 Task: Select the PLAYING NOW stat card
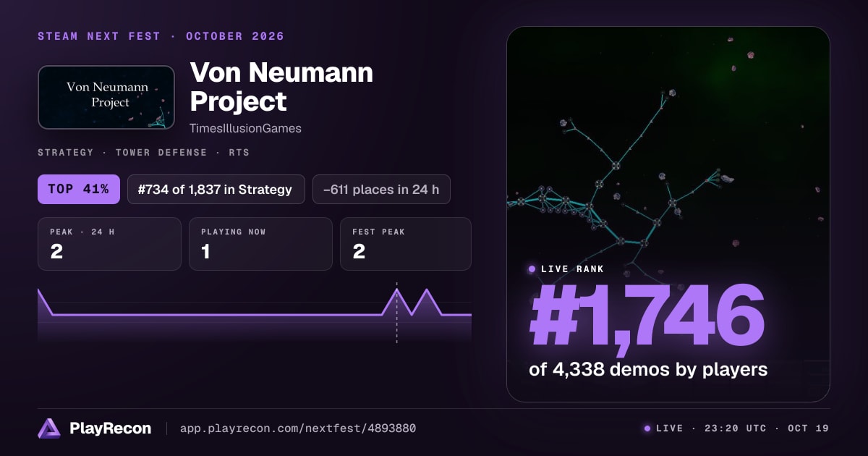[260, 244]
